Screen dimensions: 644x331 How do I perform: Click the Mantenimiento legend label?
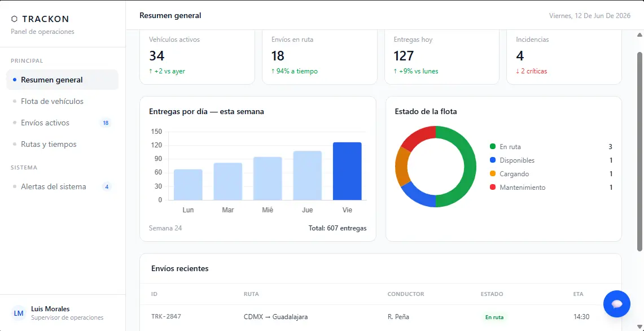[523, 188]
